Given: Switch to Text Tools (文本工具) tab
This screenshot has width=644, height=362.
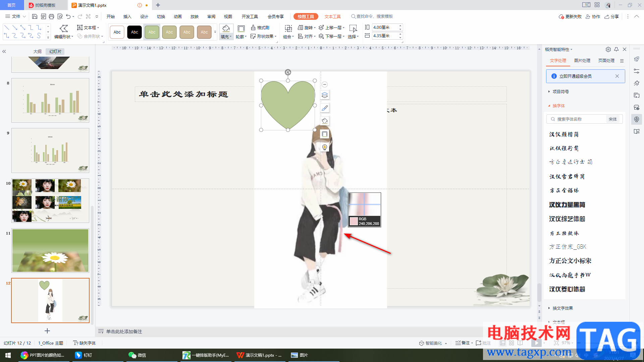Looking at the screenshot, I should (332, 16).
